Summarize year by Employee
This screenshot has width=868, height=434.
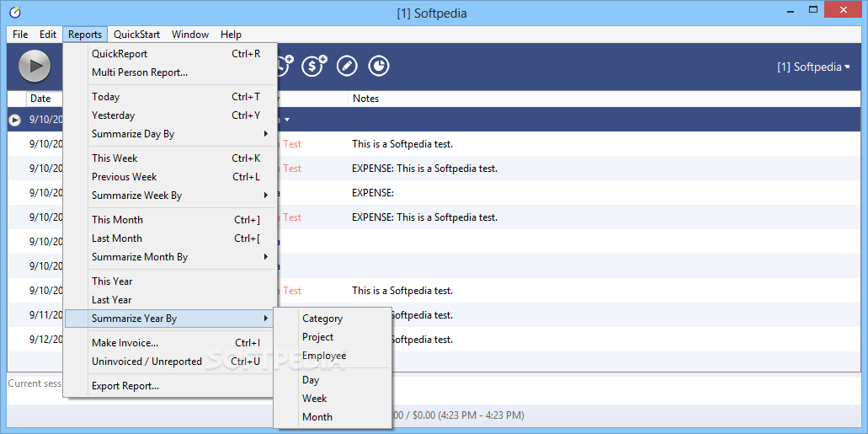tap(333, 356)
